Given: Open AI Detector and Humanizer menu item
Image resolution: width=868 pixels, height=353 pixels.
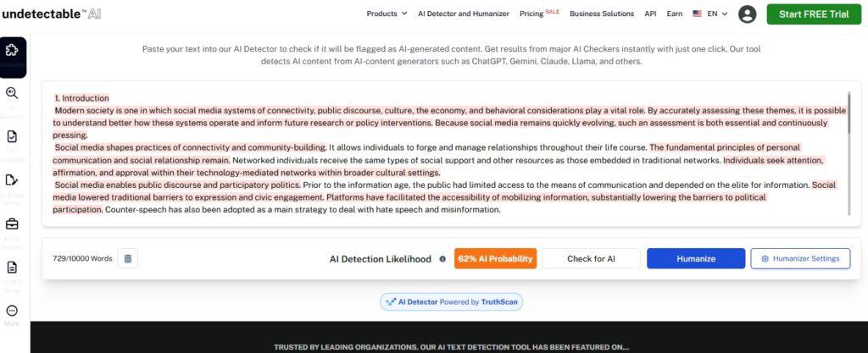Looking at the screenshot, I should tap(464, 14).
